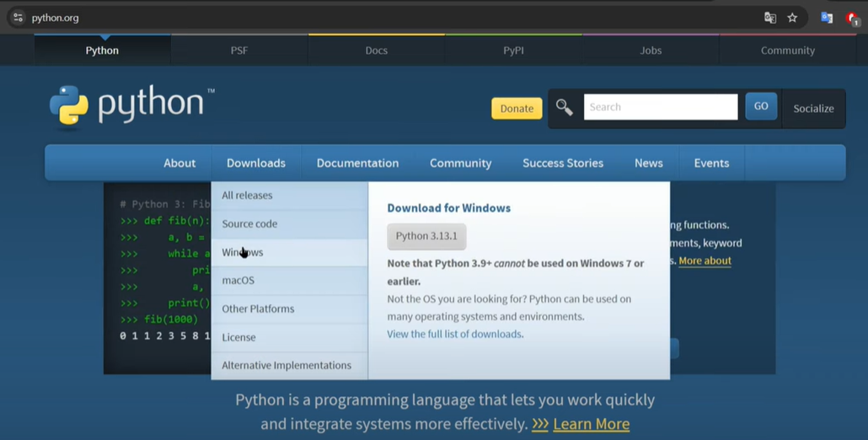
Task: Select Windows in Downloads dropdown
Action: [x=290, y=252]
